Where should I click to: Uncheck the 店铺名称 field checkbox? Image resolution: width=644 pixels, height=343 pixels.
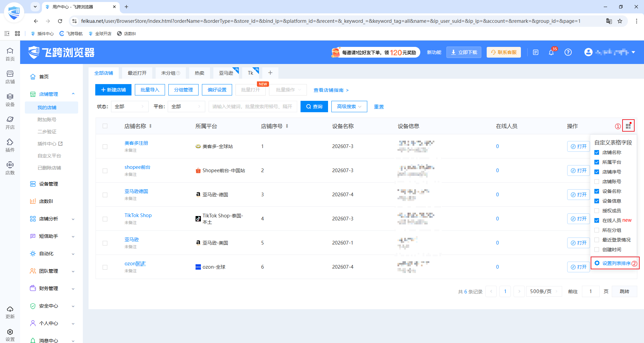coord(597,152)
